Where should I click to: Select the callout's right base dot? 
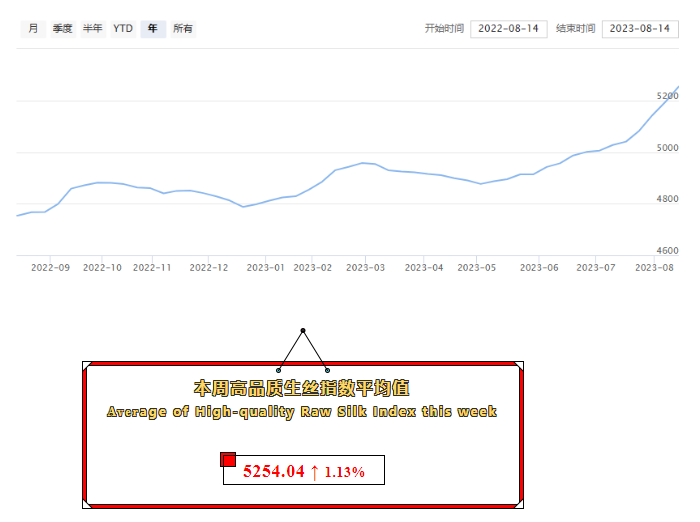[327, 370]
